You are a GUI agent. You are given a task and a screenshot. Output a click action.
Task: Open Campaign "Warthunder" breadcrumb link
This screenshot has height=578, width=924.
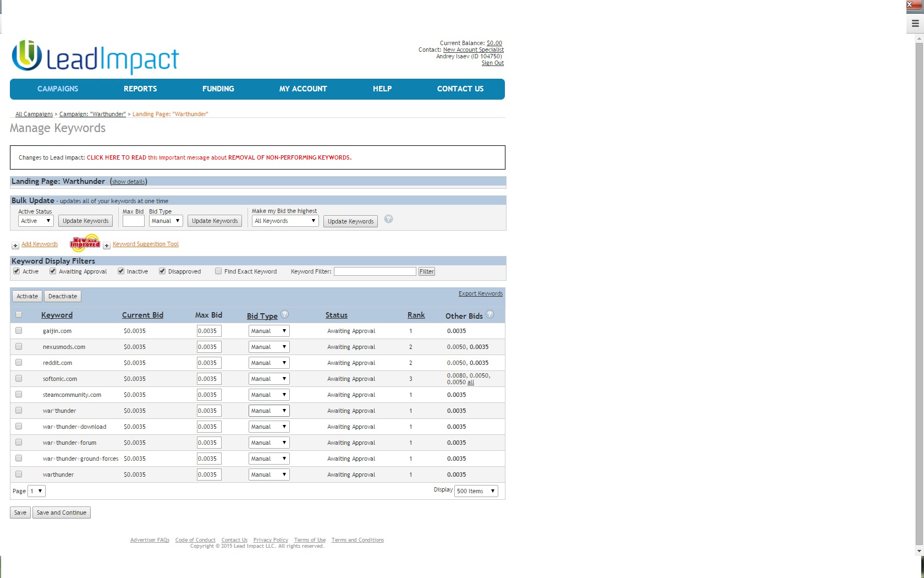coord(92,114)
